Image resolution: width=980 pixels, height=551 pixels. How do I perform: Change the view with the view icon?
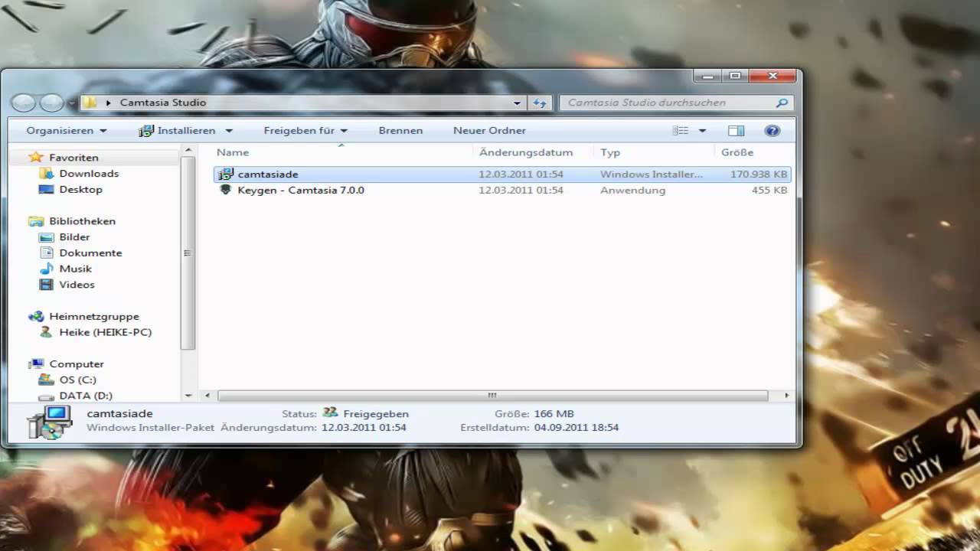pyautogui.click(x=680, y=131)
